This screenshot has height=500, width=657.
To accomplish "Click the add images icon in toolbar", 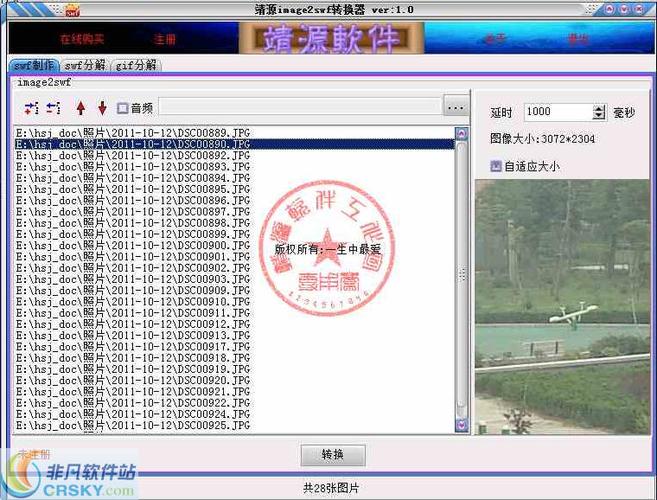I will (30, 107).
